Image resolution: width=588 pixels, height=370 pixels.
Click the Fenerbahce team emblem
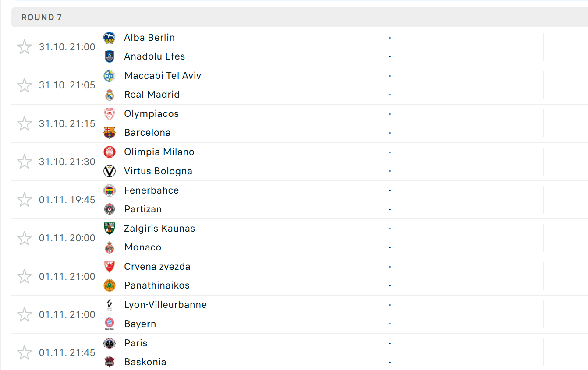pyautogui.click(x=109, y=190)
